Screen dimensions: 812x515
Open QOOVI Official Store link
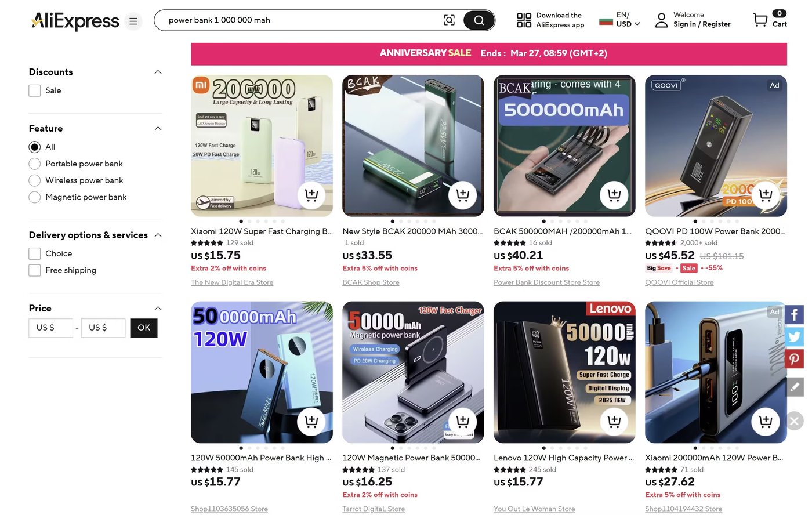pos(679,282)
